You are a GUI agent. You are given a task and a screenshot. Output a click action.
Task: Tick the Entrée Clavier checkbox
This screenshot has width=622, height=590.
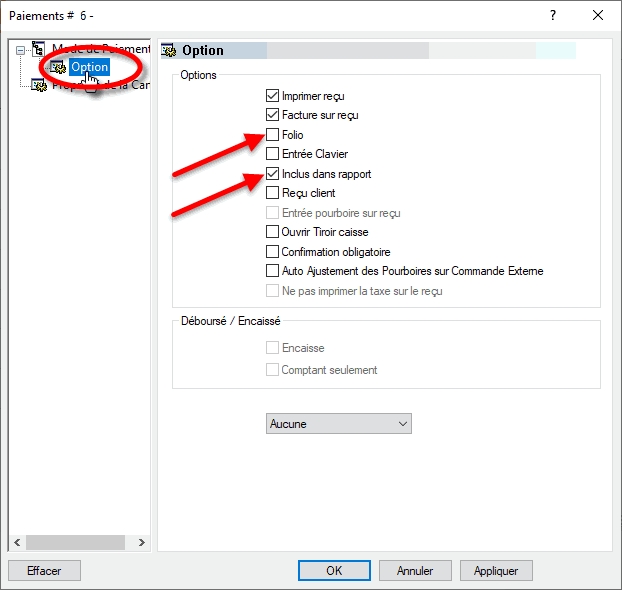[x=272, y=154]
